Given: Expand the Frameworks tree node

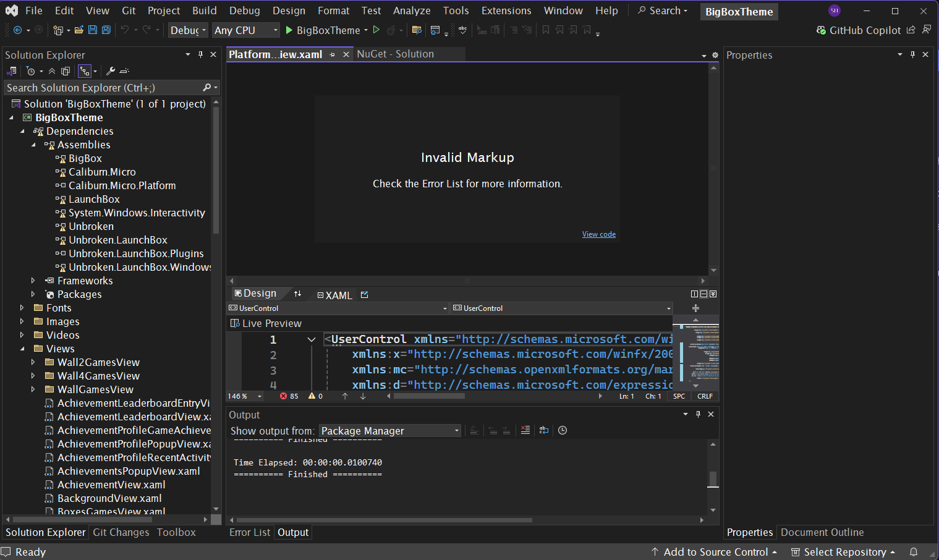Looking at the screenshot, I should tap(33, 281).
